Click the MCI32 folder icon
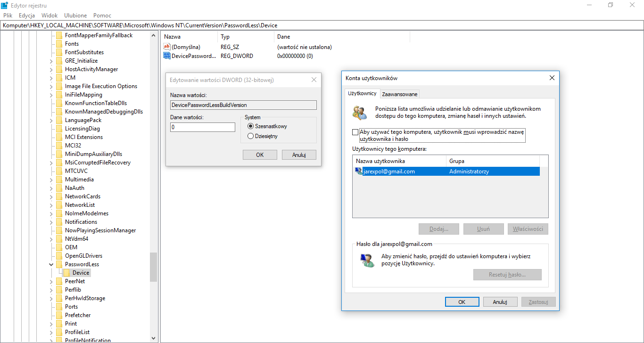 pos(59,146)
